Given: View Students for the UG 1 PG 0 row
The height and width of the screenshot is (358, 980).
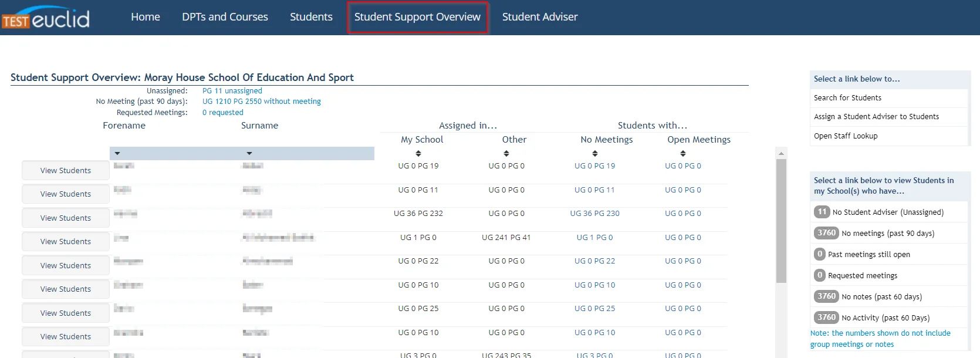Looking at the screenshot, I should tap(66, 242).
